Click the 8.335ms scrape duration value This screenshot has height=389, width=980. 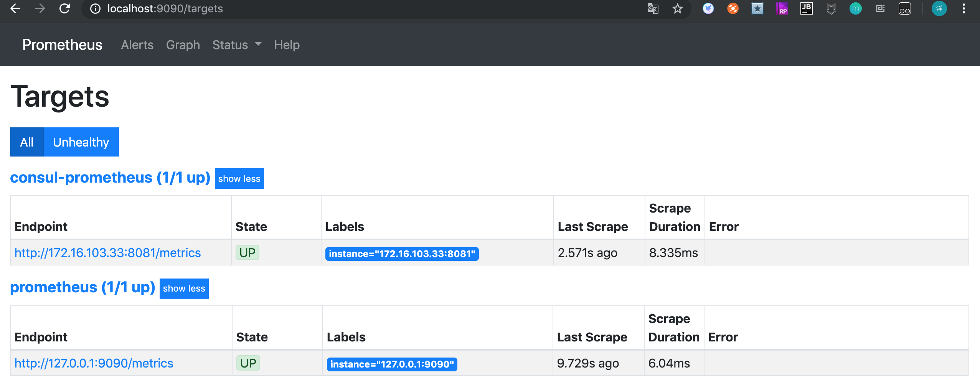673,253
